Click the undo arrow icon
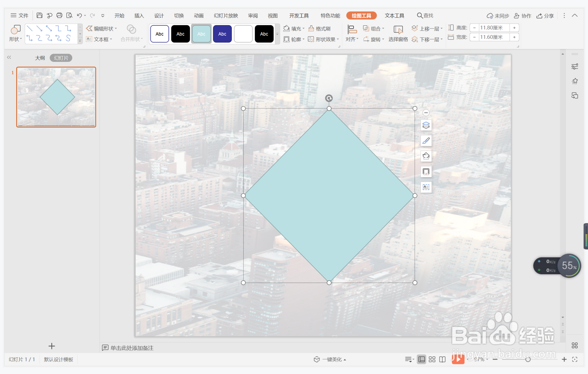This screenshot has height=374, width=588. point(79,15)
